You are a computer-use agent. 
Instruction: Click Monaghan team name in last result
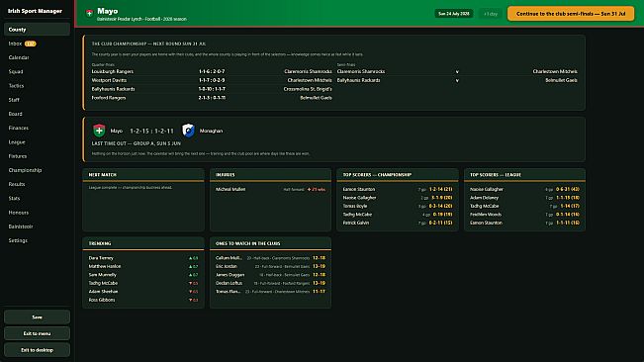[211, 131]
